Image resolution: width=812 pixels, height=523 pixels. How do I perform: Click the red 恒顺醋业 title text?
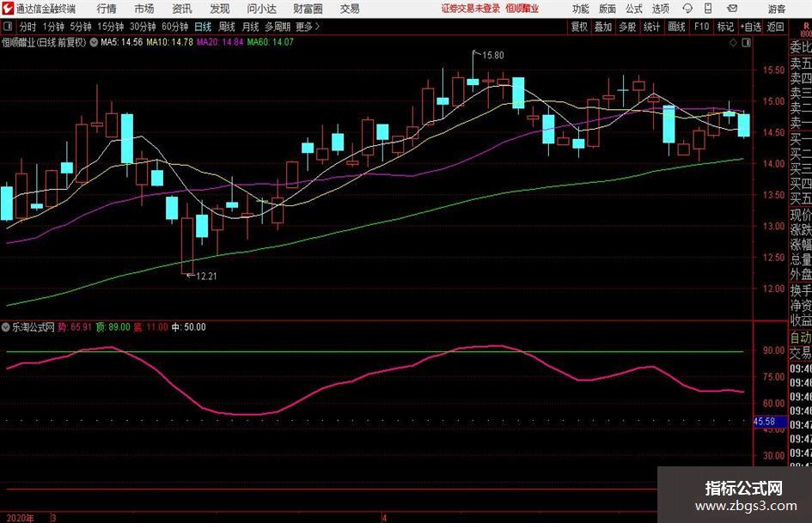coord(522,9)
